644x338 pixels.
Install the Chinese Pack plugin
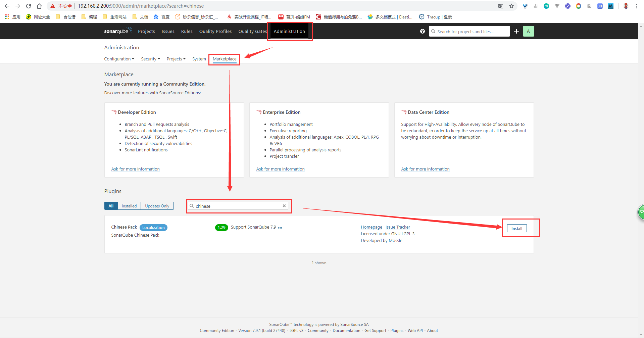pos(517,228)
